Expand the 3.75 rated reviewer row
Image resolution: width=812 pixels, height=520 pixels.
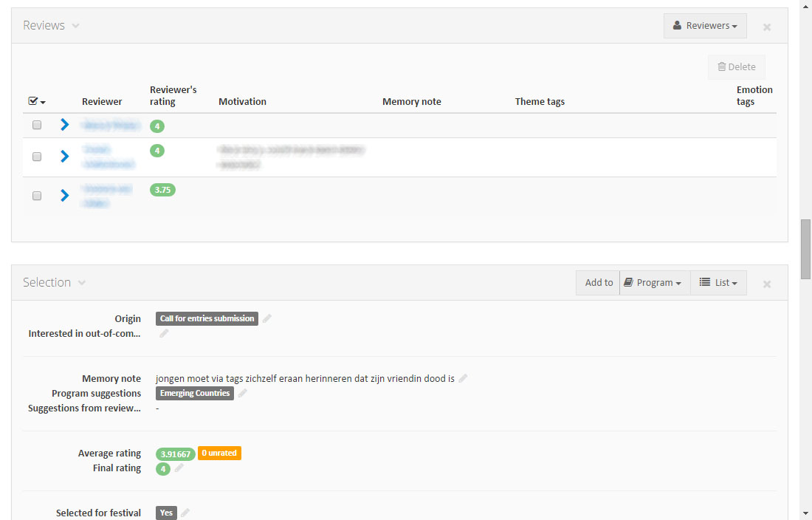point(65,195)
